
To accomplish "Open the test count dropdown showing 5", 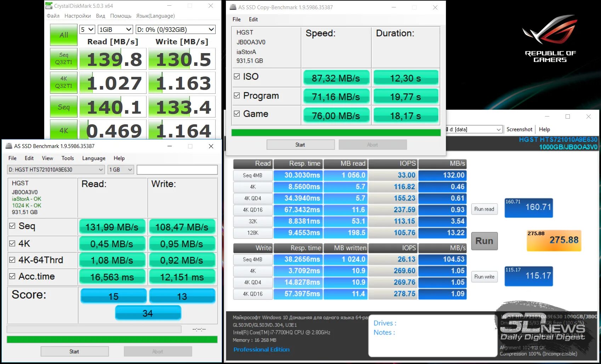I will click(x=87, y=29).
